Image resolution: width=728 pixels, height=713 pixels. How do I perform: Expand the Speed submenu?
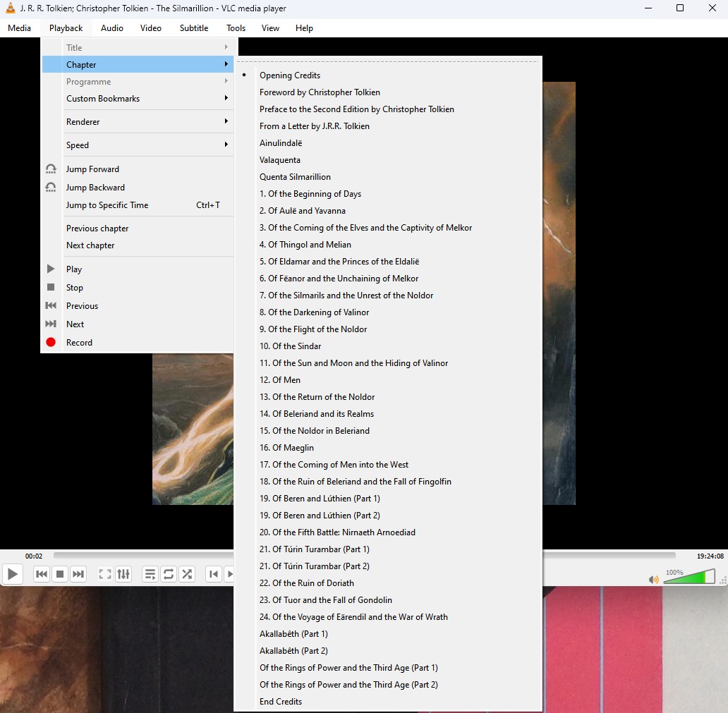[x=138, y=145]
